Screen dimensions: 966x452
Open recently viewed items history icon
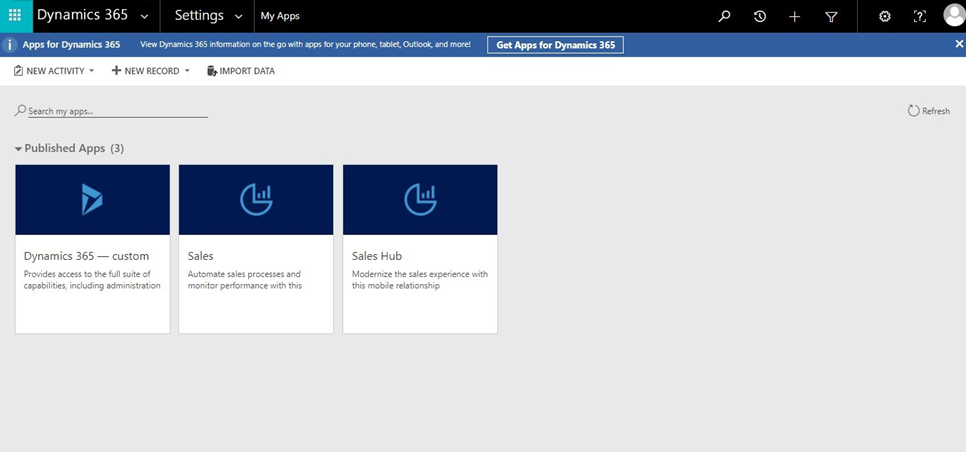pos(760,16)
